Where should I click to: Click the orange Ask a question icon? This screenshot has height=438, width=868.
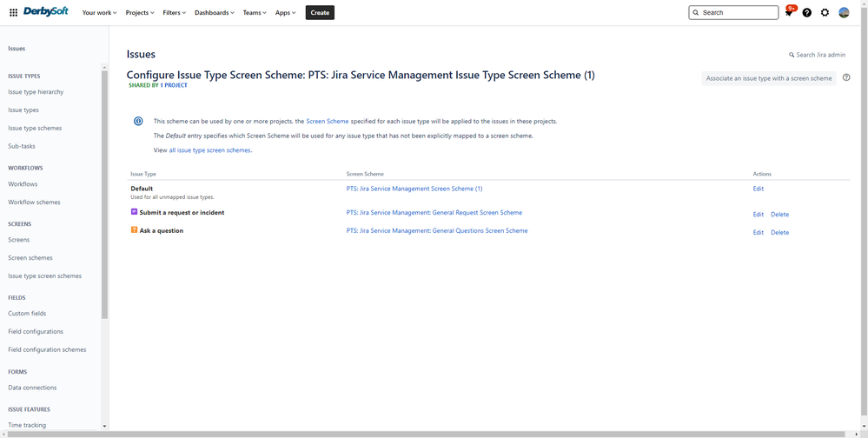pos(134,229)
